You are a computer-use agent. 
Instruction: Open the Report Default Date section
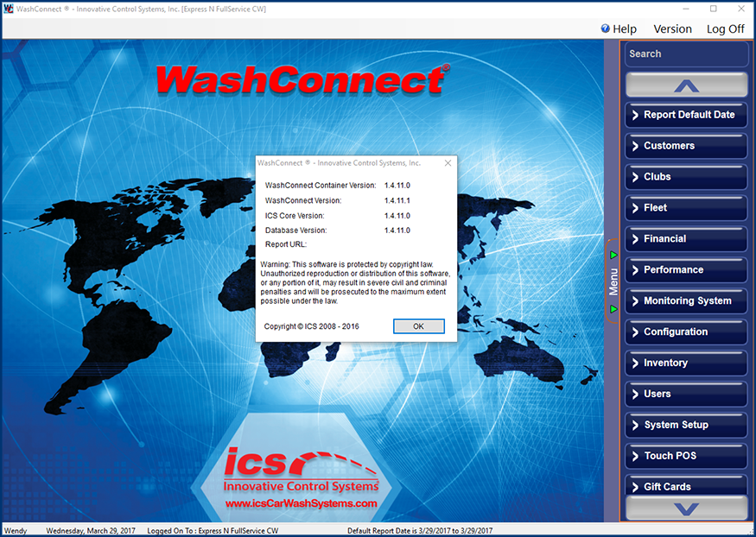(686, 115)
